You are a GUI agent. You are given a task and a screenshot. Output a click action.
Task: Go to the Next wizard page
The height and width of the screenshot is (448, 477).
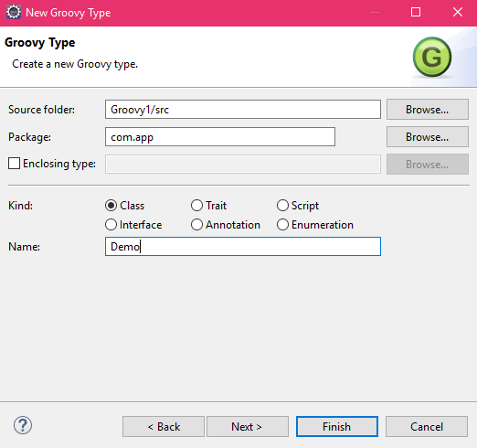click(248, 427)
